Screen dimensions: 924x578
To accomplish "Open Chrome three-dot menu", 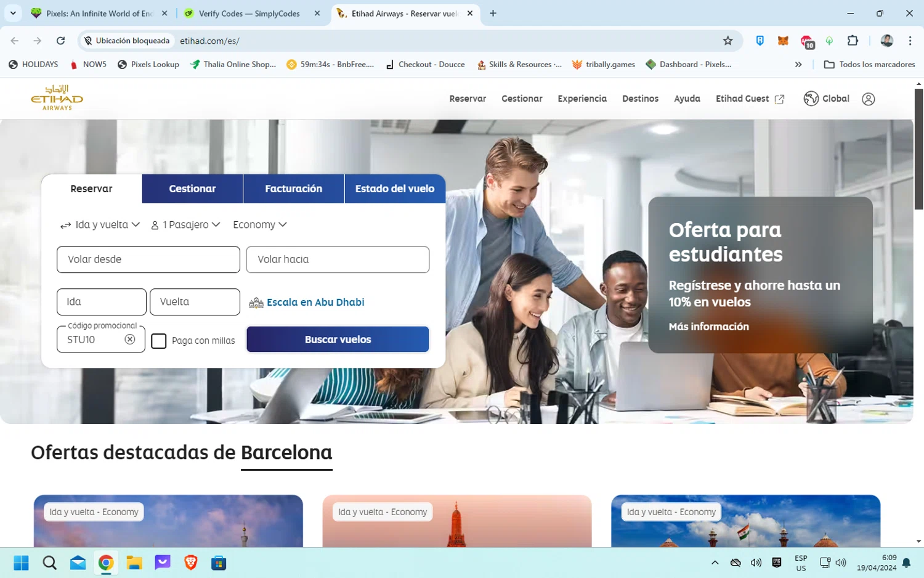I will (910, 41).
